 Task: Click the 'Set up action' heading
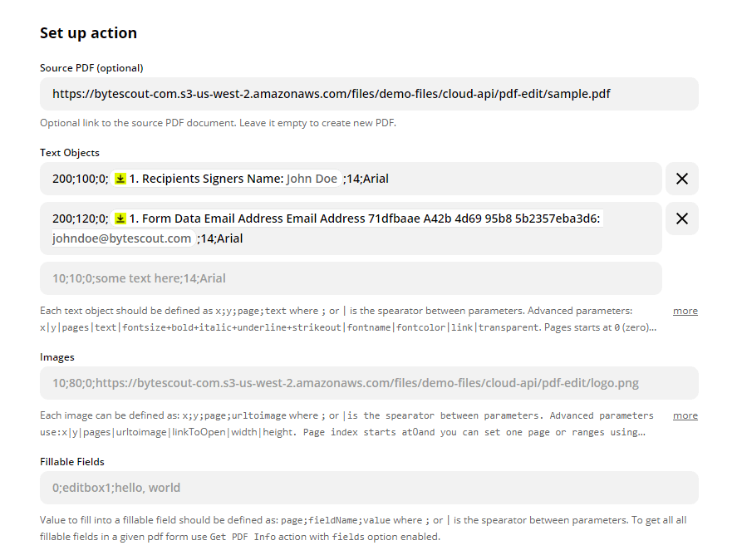click(88, 33)
